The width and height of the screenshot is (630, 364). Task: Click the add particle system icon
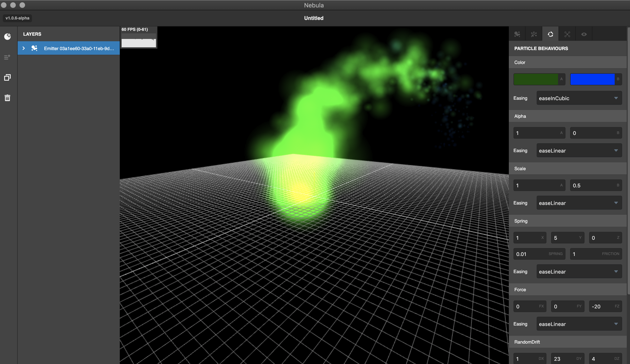pos(7,36)
